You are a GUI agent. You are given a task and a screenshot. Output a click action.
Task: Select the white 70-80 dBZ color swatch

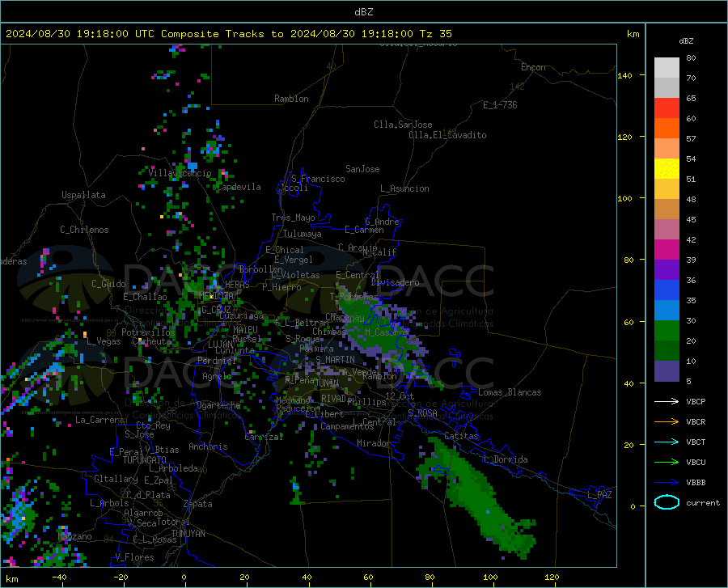pyautogui.click(x=667, y=68)
